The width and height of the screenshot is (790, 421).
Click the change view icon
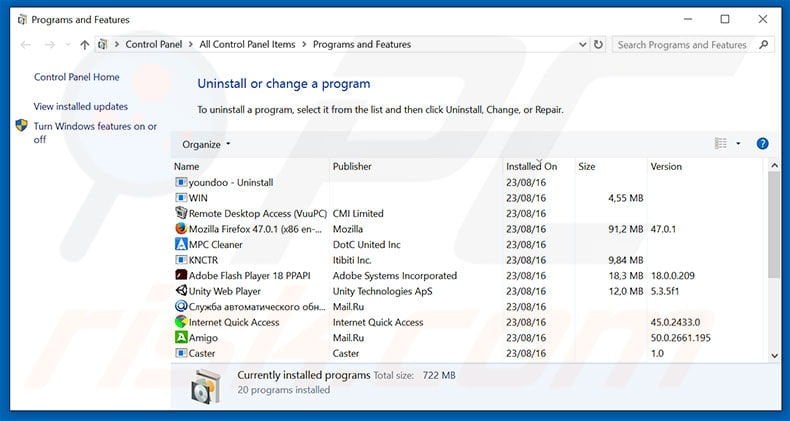pos(721,144)
